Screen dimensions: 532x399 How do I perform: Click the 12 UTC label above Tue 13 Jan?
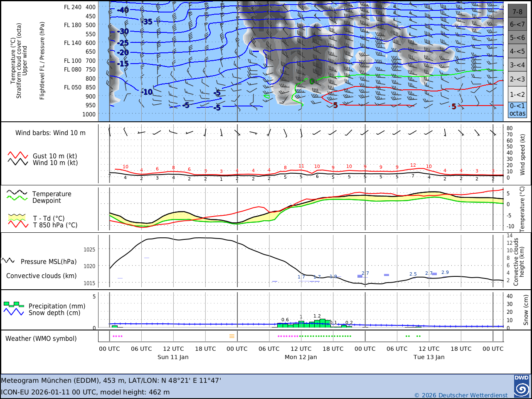429,349
